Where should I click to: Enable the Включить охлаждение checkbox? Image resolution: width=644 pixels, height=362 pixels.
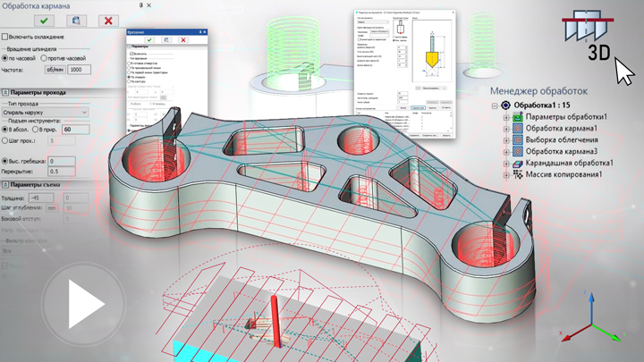click(x=5, y=37)
